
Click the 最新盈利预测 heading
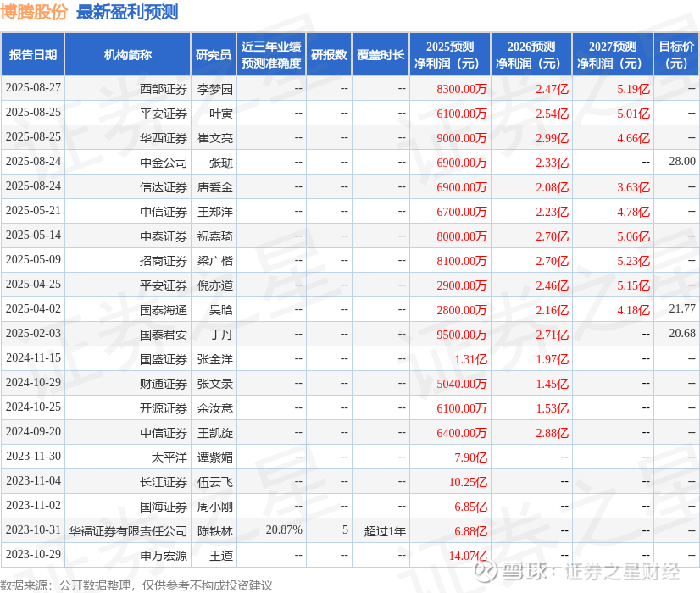(x=127, y=12)
